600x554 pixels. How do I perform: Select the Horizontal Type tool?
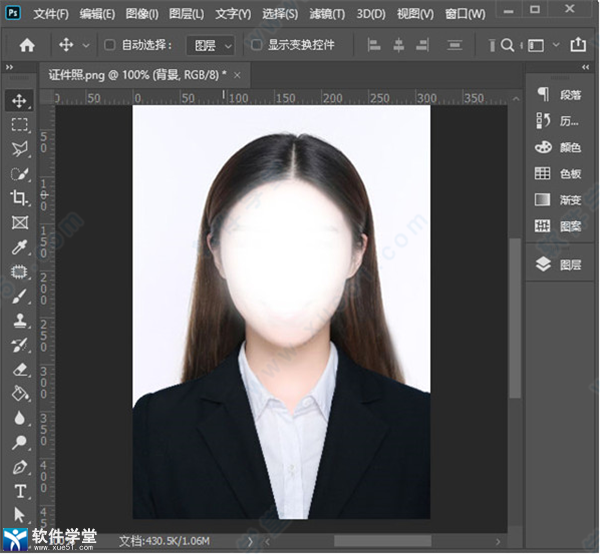tap(19, 491)
